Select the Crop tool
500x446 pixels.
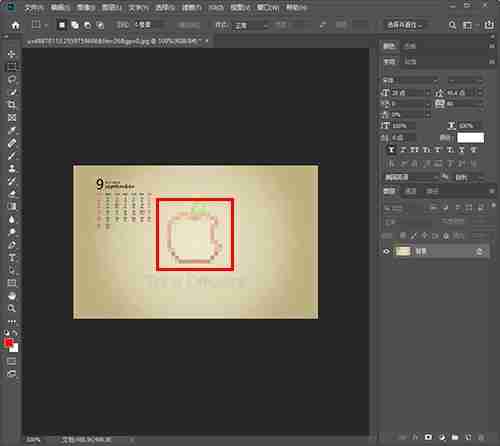coord(12,105)
